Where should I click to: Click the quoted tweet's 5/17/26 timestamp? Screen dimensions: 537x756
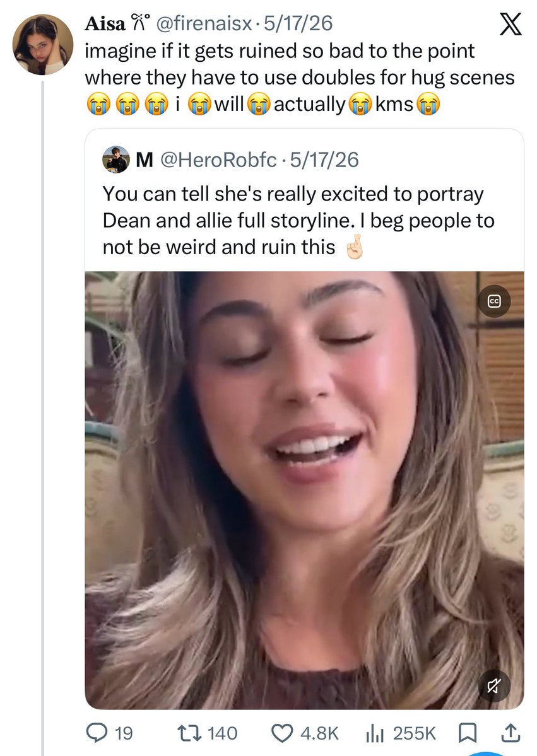click(324, 160)
